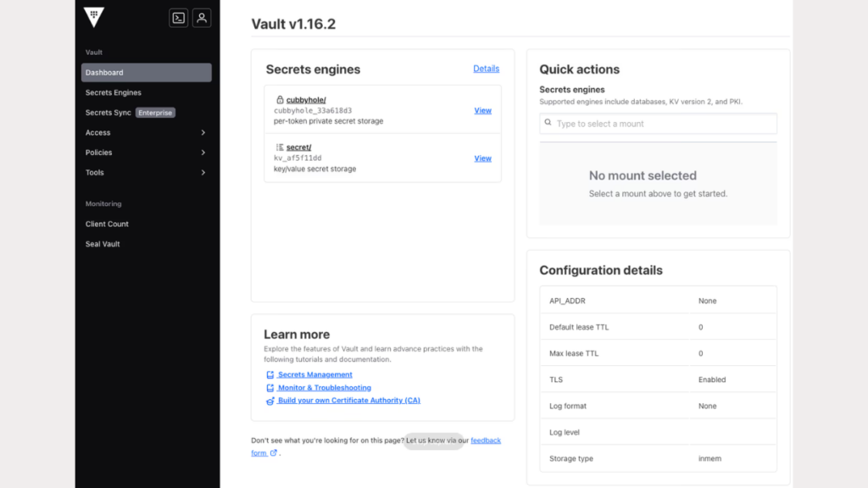
Task: Open Secrets Engines from the sidebar
Action: click(114, 92)
